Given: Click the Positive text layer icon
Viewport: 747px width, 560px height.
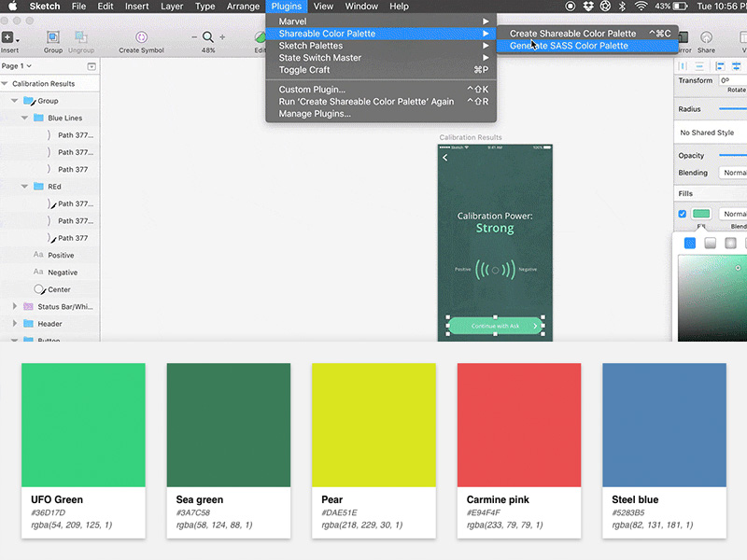Looking at the screenshot, I should (x=38, y=255).
